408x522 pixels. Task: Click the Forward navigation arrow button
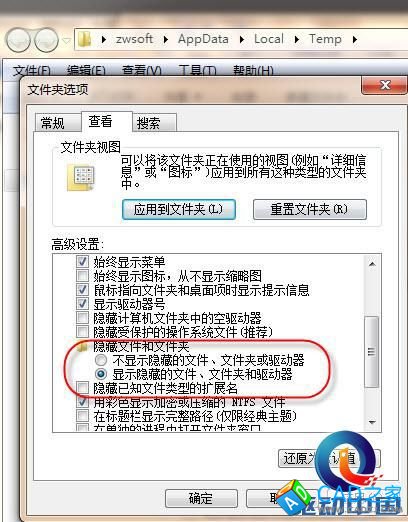point(47,40)
